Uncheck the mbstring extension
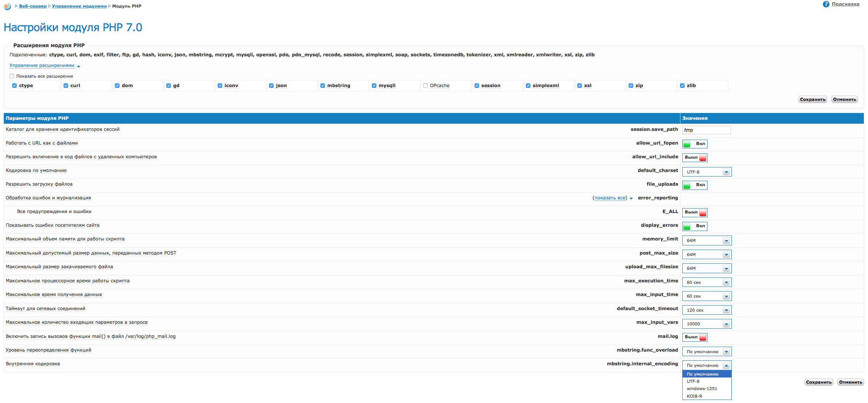This screenshot has height=403, width=868. pyautogui.click(x=323, y=86)
